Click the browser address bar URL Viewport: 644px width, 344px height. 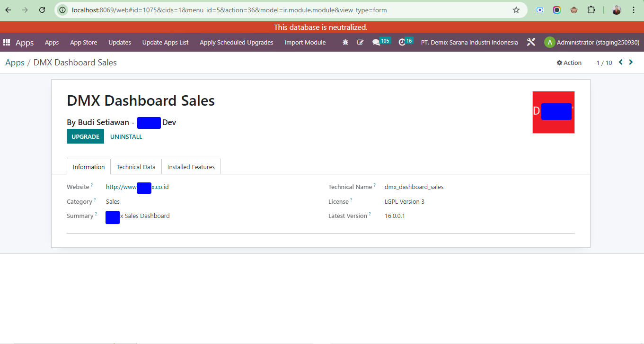point(229,10)
